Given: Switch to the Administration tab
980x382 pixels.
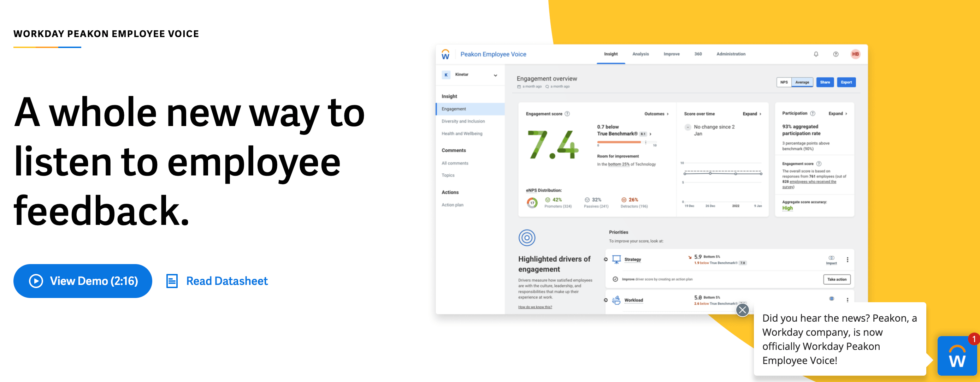Looking at the screenshot, I should coord(731,54).
